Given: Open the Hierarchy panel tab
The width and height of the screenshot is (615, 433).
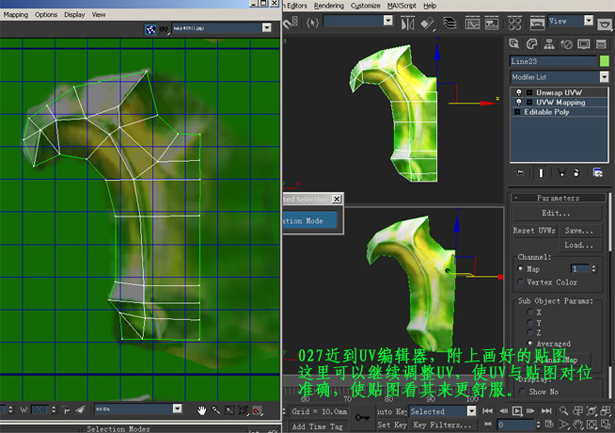Looking at the screenshot, I should [x=548, y=43].
